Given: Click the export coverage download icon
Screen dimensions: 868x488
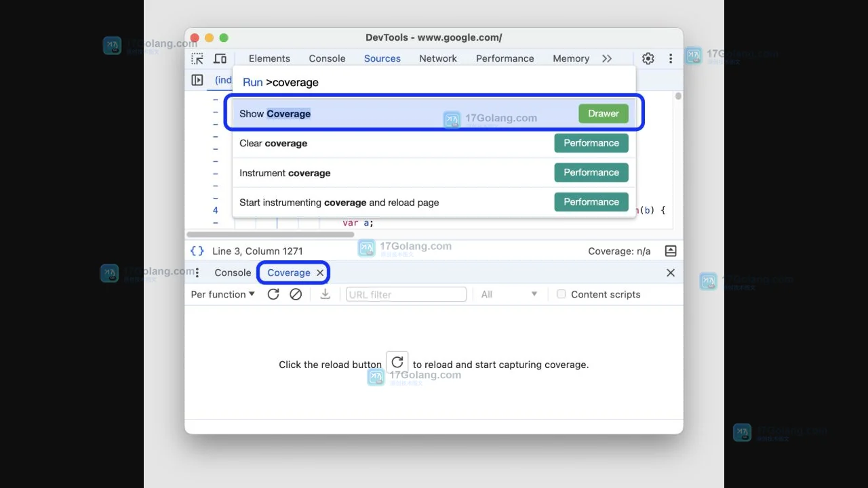Looking at the screenshot, I should tap(325, 294).
